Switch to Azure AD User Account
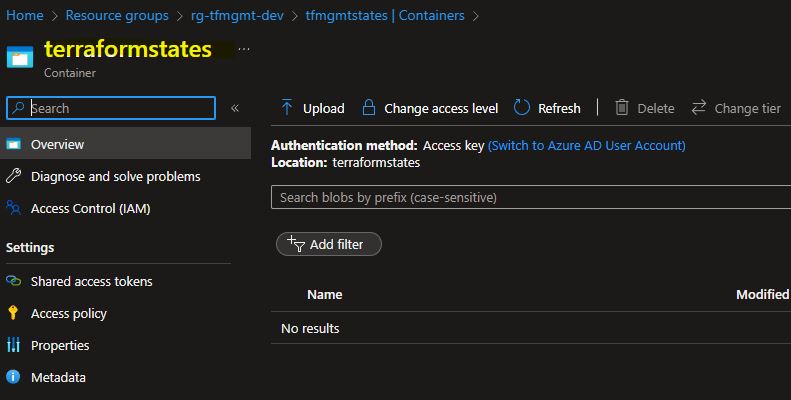The height and width of the screenshot is (400, 791). tap(587, 145)
